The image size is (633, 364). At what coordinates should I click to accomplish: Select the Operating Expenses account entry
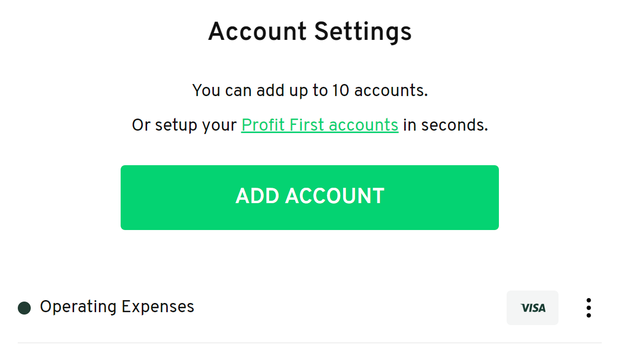tap(117, 307)
